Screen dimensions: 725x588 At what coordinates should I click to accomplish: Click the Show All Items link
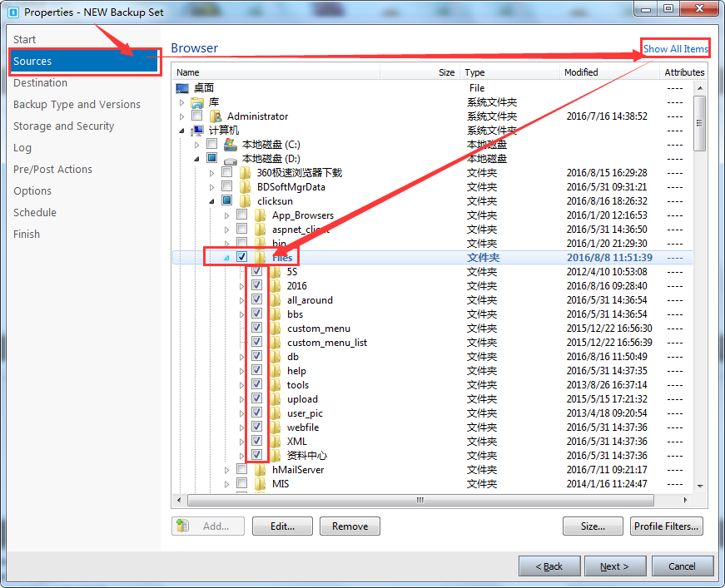pyautogui.click(x=675, y=49)
